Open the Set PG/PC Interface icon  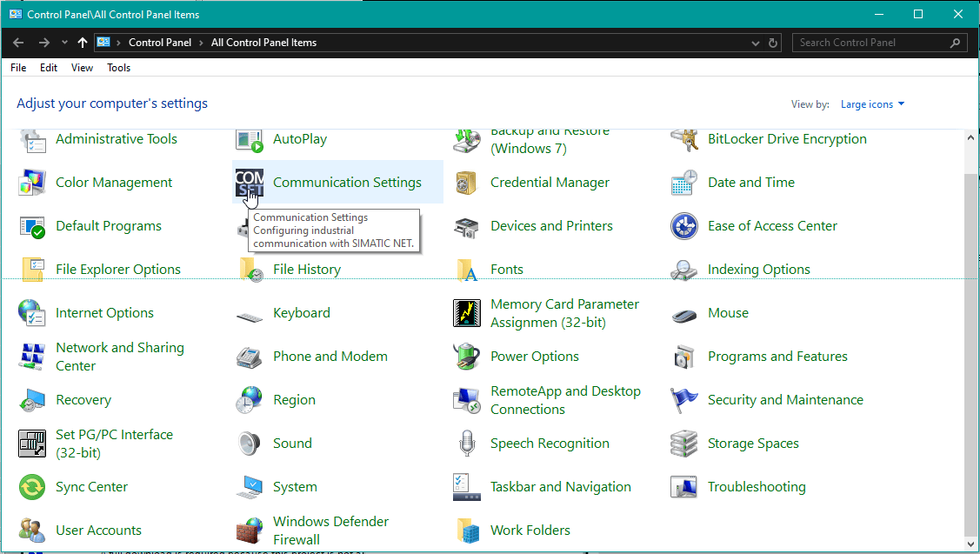(32, 444)
